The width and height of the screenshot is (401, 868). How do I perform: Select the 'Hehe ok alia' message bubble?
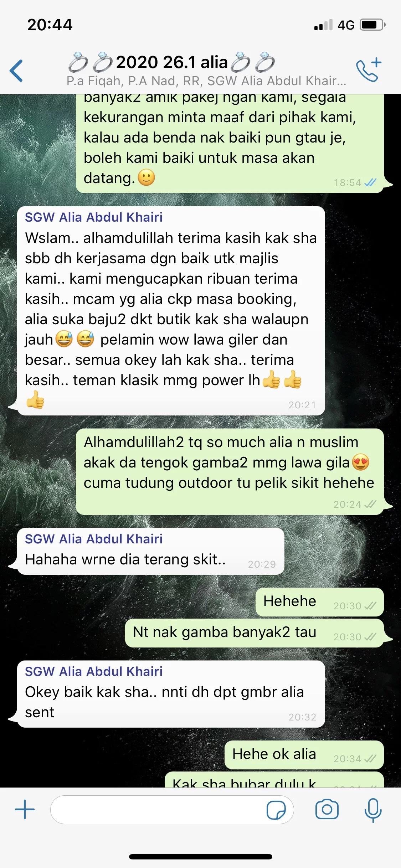pyautogui.click(x=304, y=755)
